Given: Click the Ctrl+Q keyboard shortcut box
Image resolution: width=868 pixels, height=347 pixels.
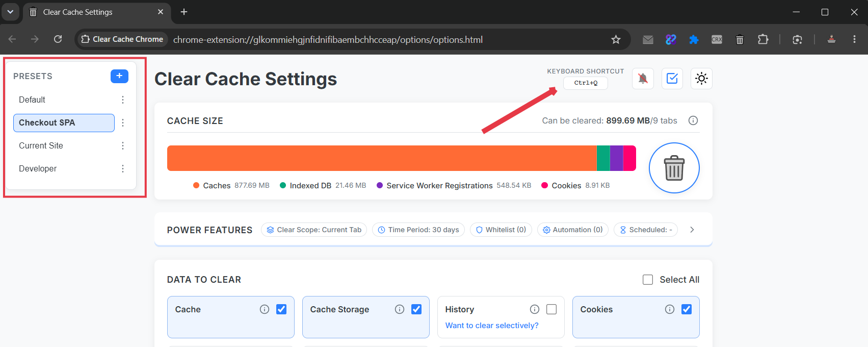Looking at the screenshot, I should tap(586, 83).
